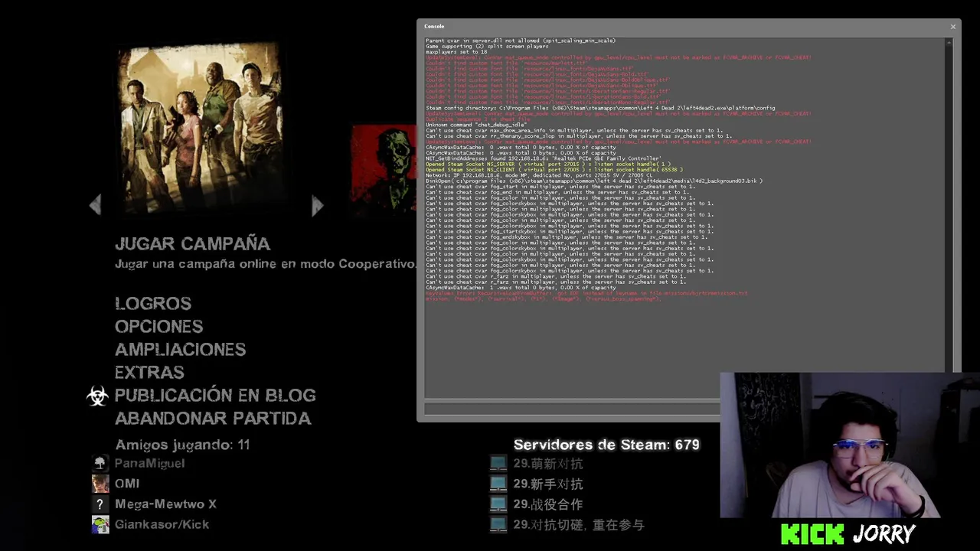Click the left campaign carousel arrow
Image resolution: width=980 pixels, height=551 pixels.
95,205
